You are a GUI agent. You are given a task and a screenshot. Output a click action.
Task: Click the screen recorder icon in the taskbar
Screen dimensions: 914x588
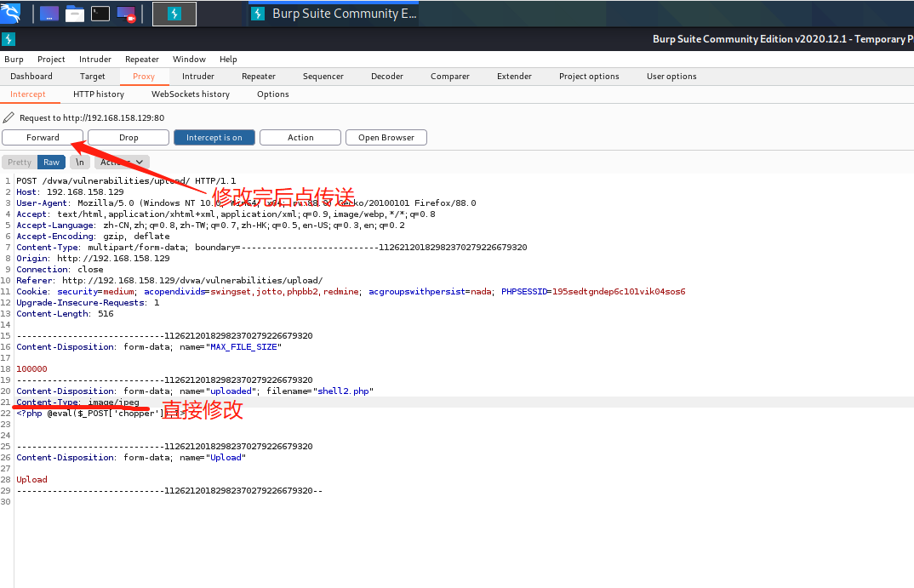(x=127, y=14)
